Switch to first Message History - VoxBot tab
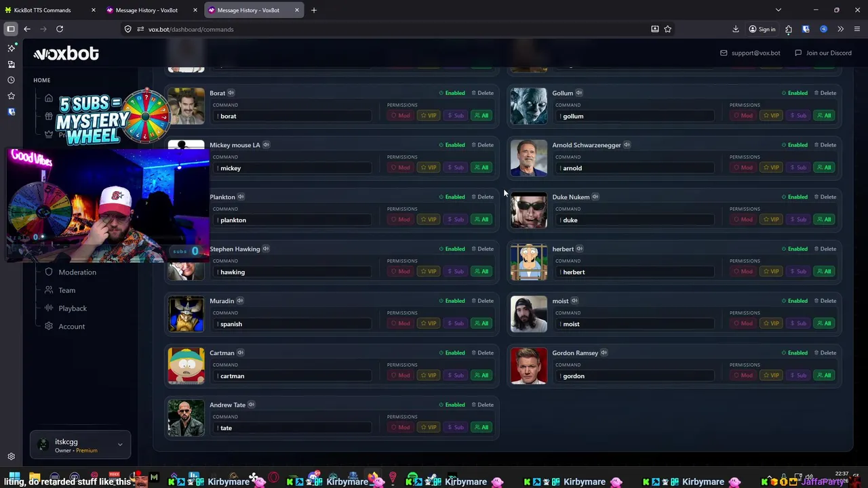The image size is (868, 488). (x=151, y=10)
